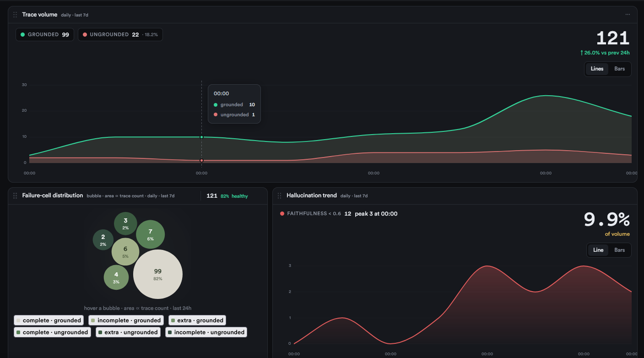The width and height of the screenshot is (644, 358).
Task: Click the Trace volume panel title
Action: coord(40,15)
